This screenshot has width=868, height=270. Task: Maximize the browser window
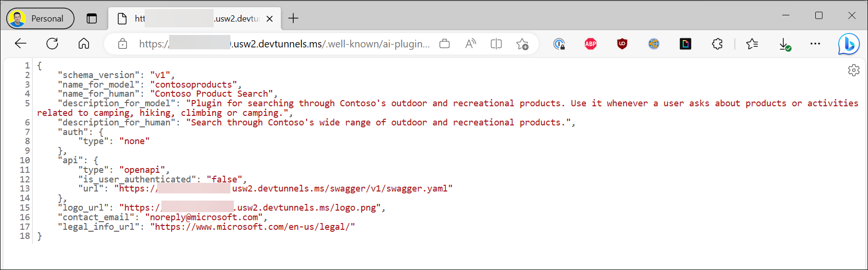pyautogui.click(x=819, y=15)
